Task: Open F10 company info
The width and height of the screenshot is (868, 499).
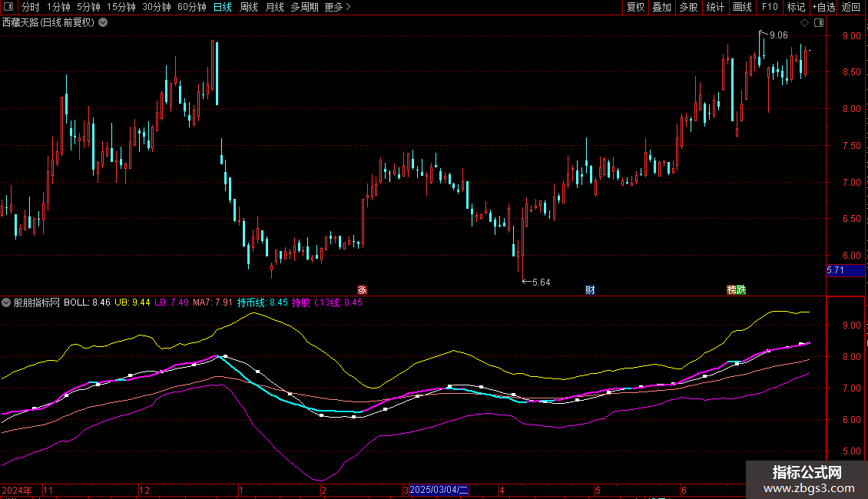Action: (770, 7)
